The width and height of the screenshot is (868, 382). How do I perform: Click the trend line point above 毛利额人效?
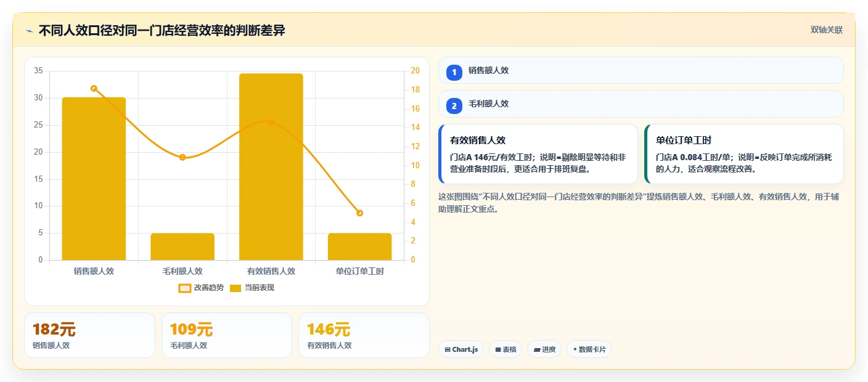tap(182, 157)
